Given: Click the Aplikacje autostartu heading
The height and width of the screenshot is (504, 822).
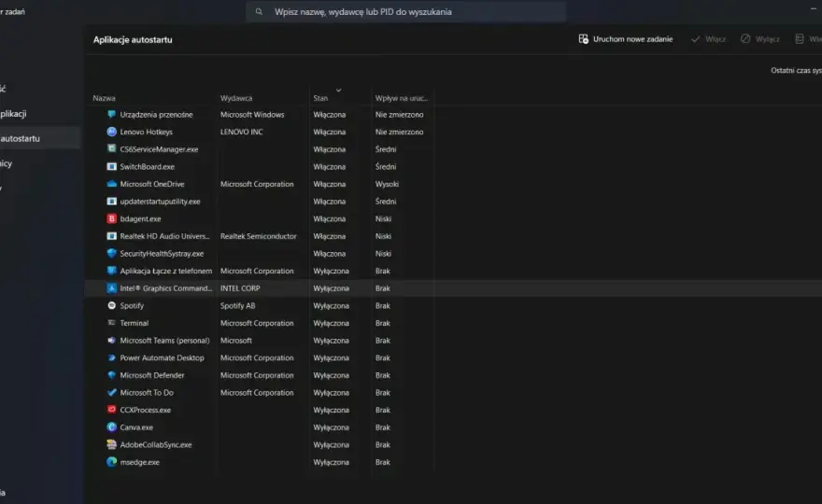Looking at the screenshot, I should [x=133, y=40].
